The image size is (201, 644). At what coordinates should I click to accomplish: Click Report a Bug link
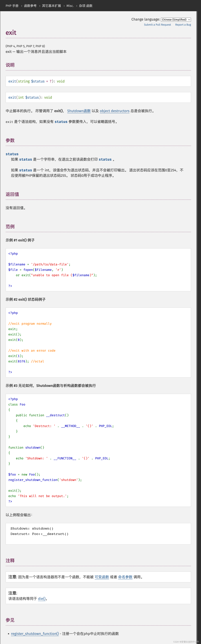point(183,25)
